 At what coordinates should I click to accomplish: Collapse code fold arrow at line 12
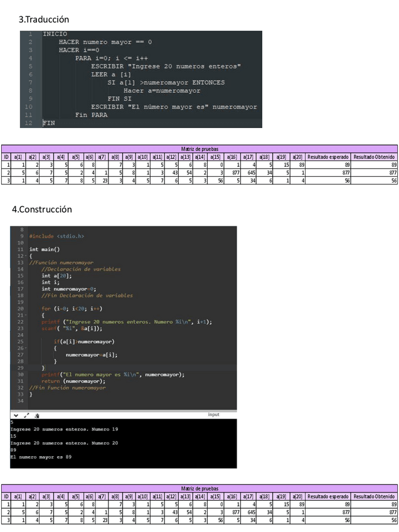coord(25,256)
